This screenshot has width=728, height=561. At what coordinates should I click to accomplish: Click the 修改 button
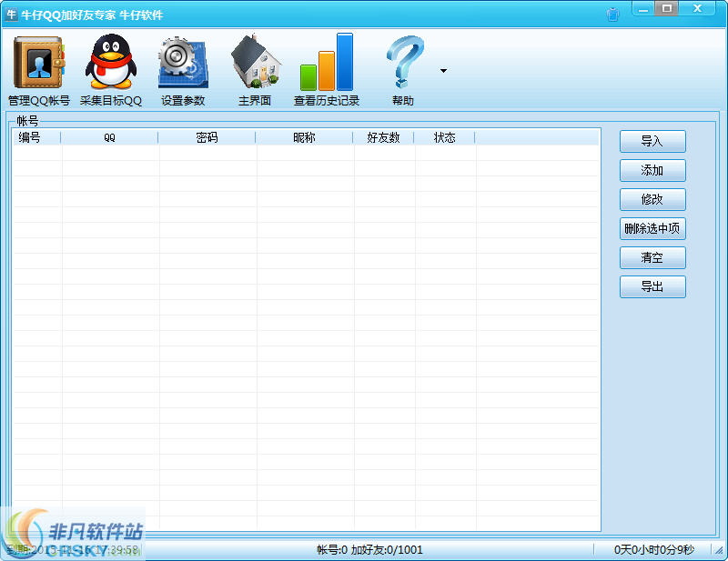tap(652, 199)
